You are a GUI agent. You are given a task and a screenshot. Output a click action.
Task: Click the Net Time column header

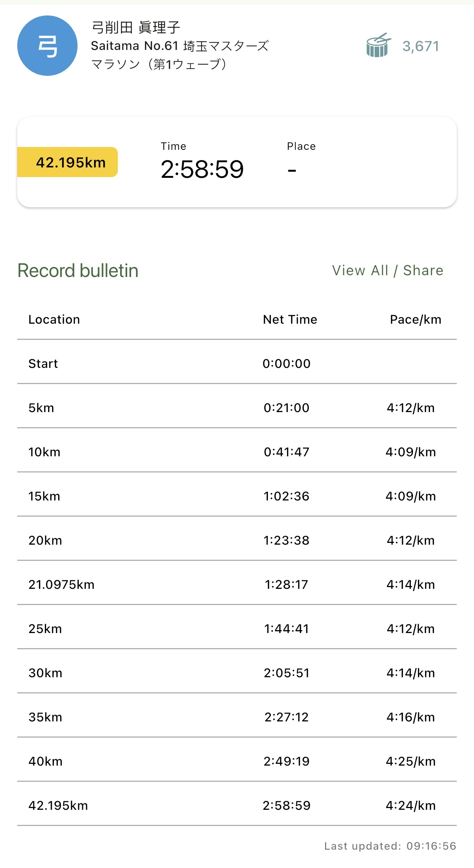[290, 319]
